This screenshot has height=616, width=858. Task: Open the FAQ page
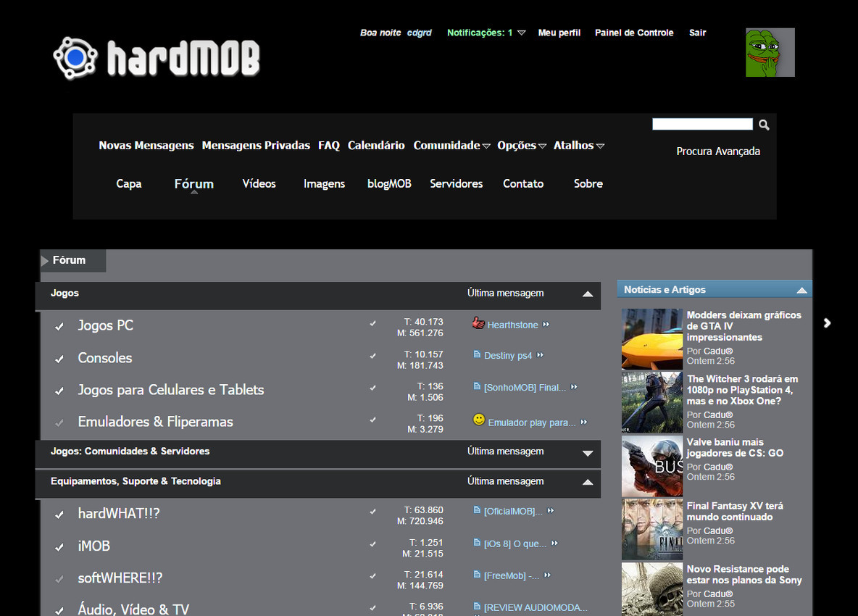coord(329,146)
